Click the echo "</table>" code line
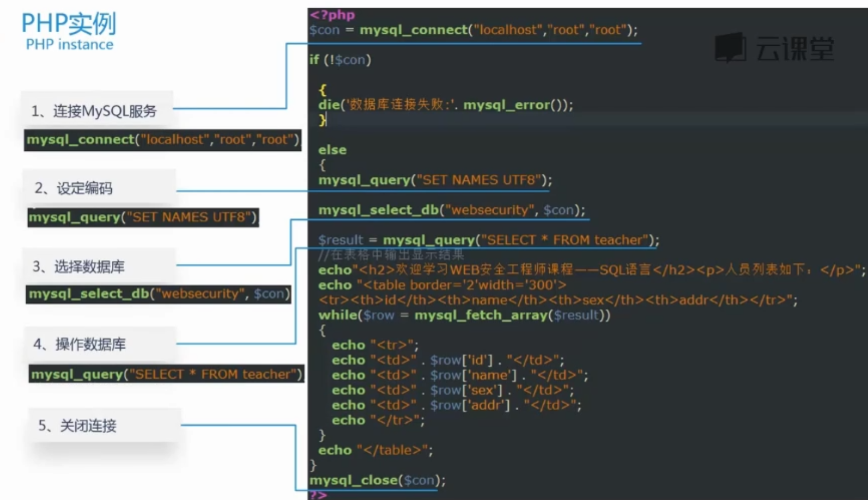 376,450
